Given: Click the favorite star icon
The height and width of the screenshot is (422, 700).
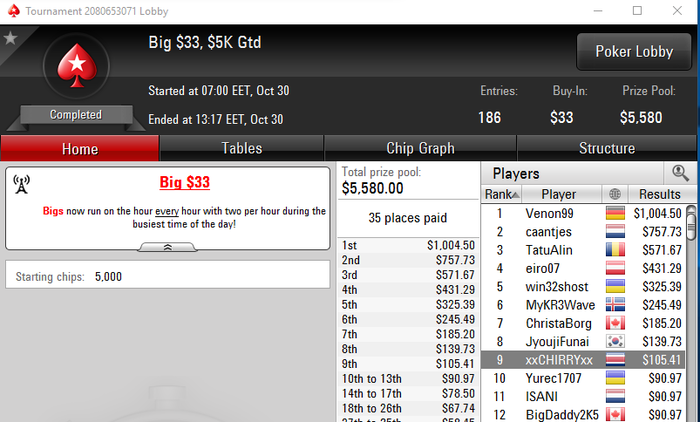Looking at the screenshot, I should click(x=10, y=38).
